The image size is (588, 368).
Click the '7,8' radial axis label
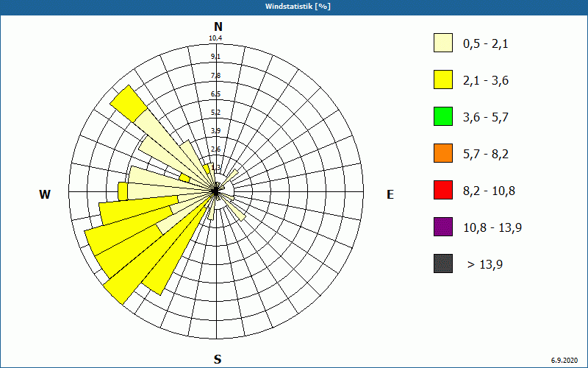point(215,76)
